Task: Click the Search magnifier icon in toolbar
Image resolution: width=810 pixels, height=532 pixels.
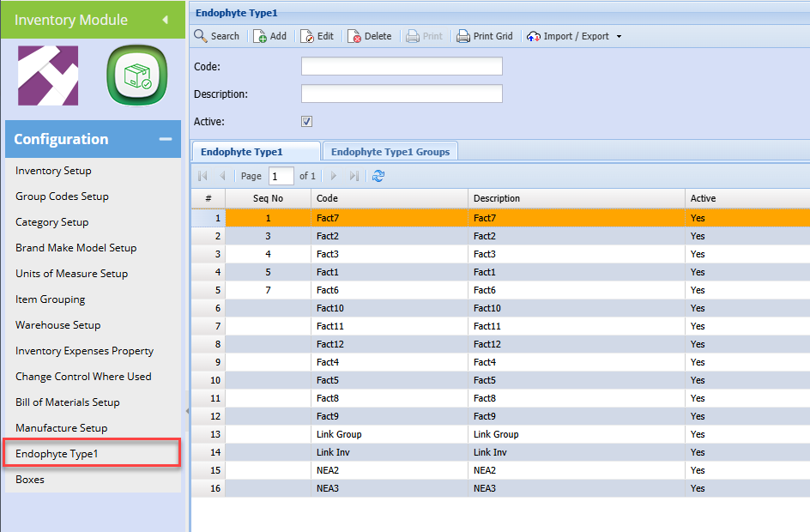Action: click(x=201, y=36)
